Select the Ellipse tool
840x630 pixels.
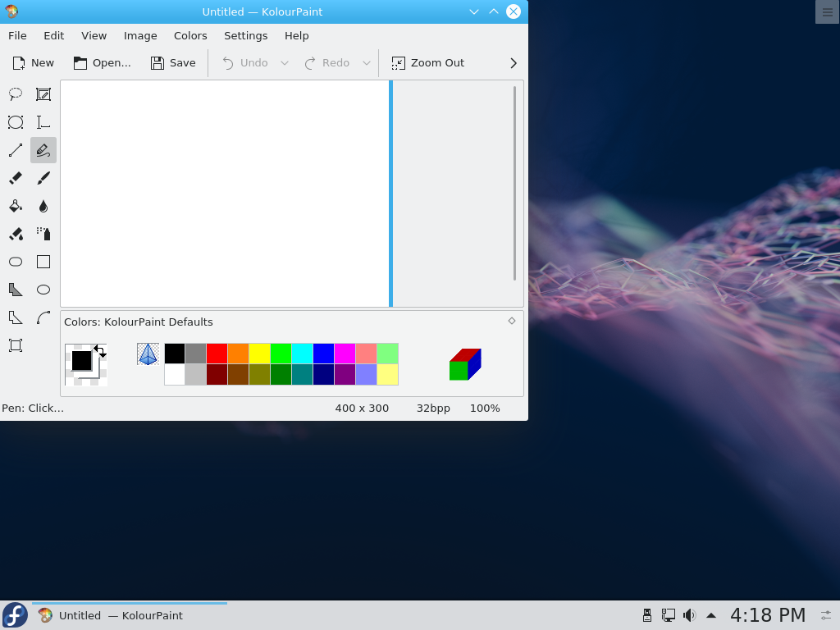pyautogui.click(x=43, y=290)
